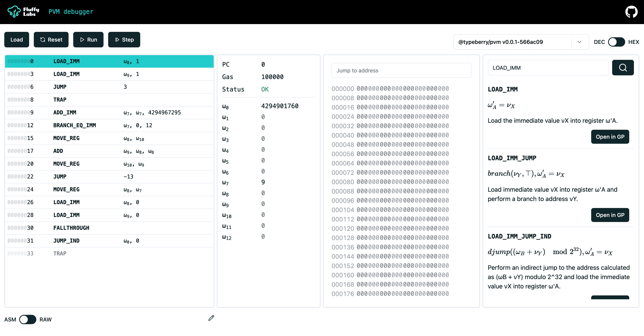Viewport: 644px width, 336px height.
Task: Click the ω7 register value 9
Action: click(x=263, y=182)
